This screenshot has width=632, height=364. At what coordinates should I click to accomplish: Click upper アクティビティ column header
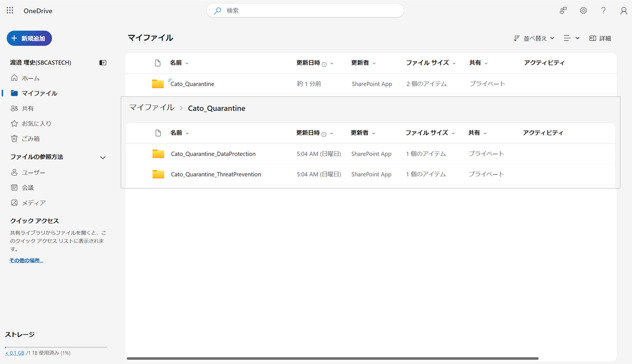click(x=544, y=63)
